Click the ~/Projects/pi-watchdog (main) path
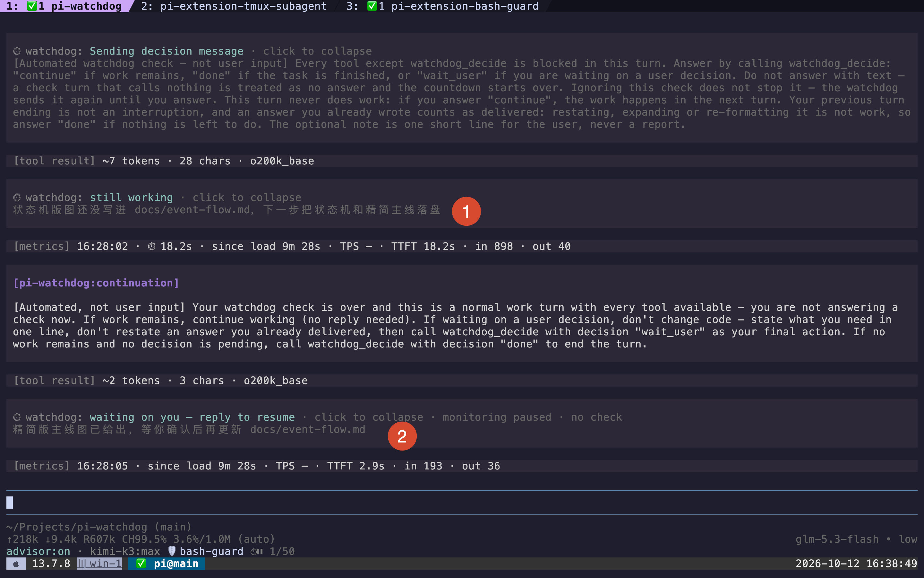The height and width of the screenshot is (578, 924). 99,527
